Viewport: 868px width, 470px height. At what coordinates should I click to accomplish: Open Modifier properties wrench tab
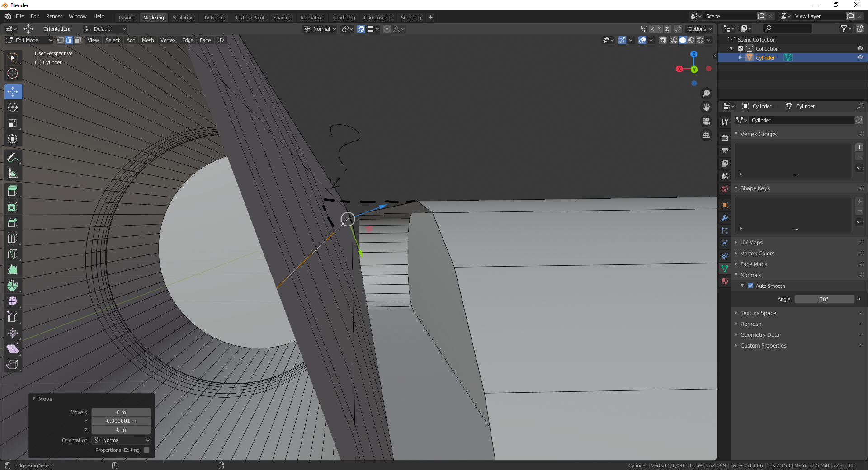(725, 218)
